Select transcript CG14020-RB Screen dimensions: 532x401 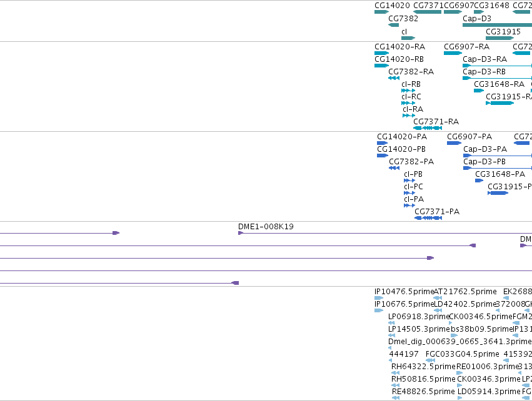[x=399, y=59]
